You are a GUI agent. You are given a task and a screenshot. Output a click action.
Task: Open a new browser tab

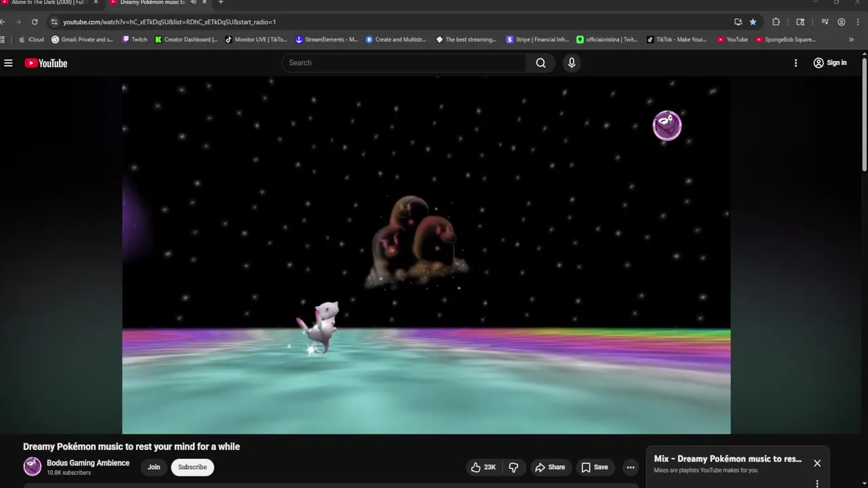220,2
